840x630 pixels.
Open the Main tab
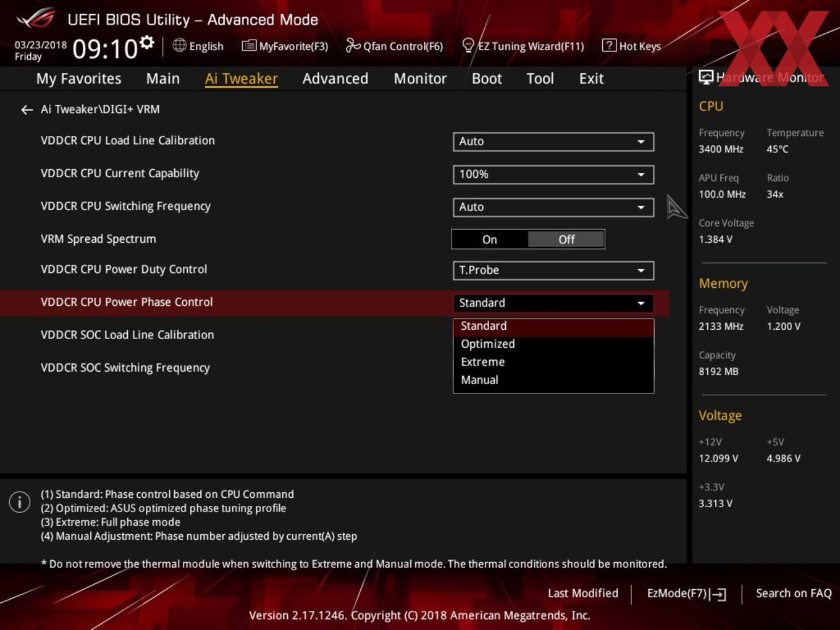(162, 79)
